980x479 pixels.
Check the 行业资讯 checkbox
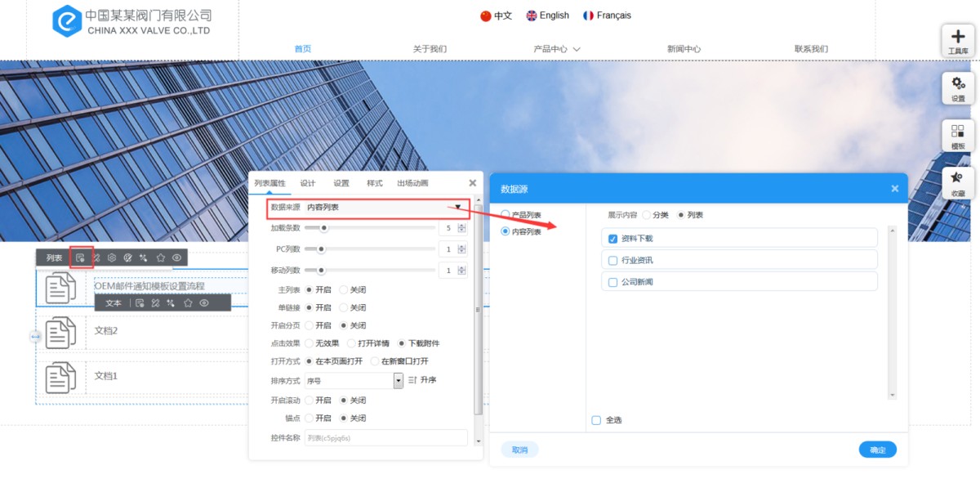[x=613, y=260]
